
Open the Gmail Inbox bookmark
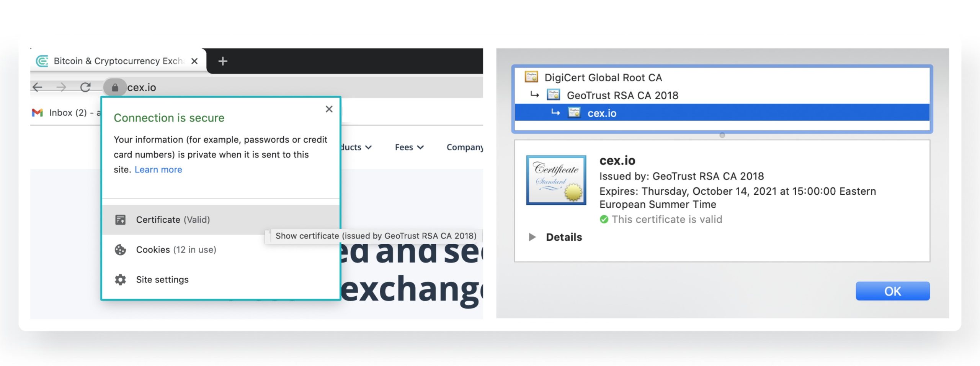(66, 113)
